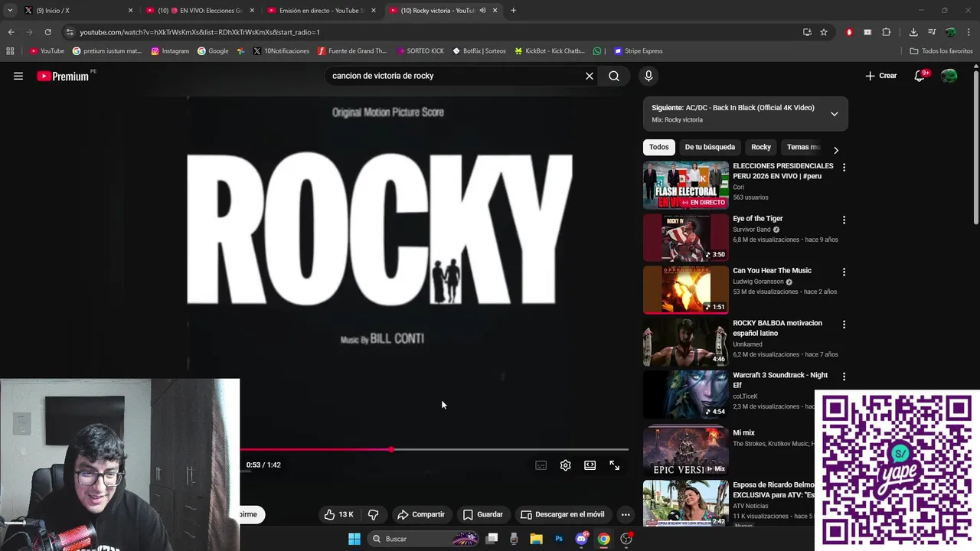Image resolution: width=980 pixels, height=551 pixels.
Task: Go back in browser history
Action: point(11,32)
